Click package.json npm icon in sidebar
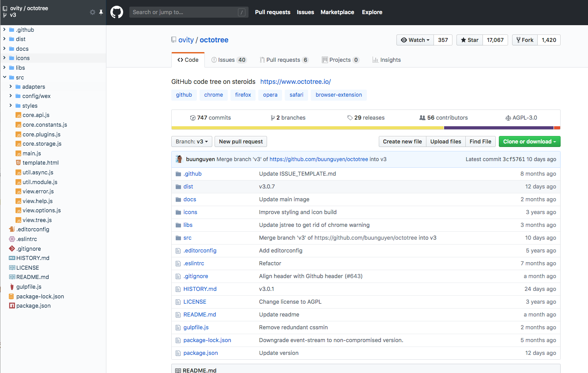 point(12,306)
